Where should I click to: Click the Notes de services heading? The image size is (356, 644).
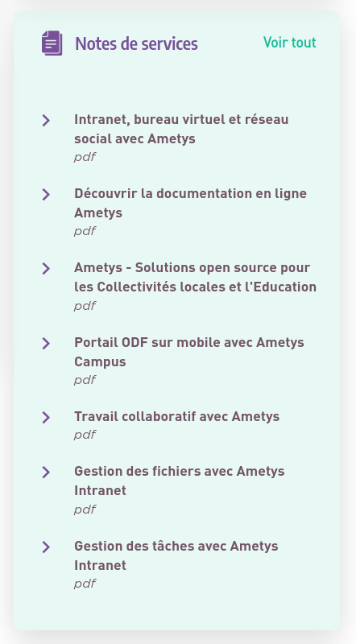tap(136, 43)
